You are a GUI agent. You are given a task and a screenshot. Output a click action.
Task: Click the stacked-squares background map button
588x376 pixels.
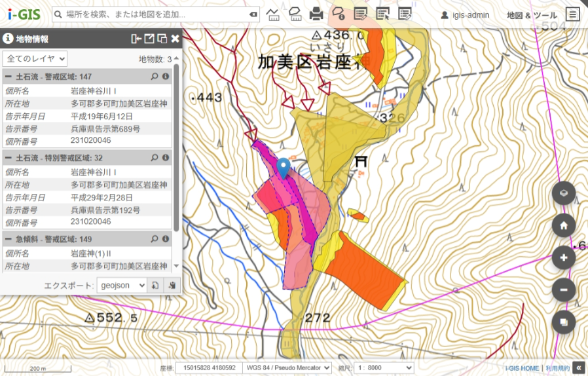[x=564, y=322]
